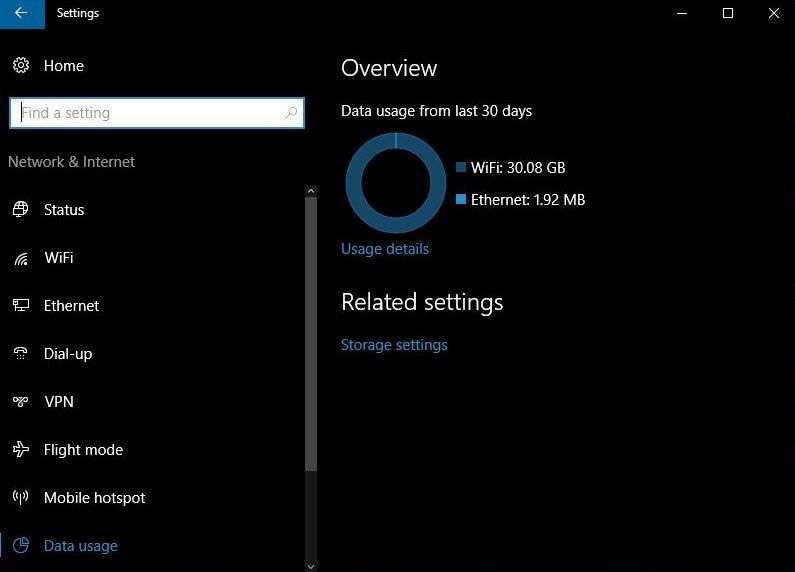Click the back arrow button
The image size is (795, 572).
(21, 13)
